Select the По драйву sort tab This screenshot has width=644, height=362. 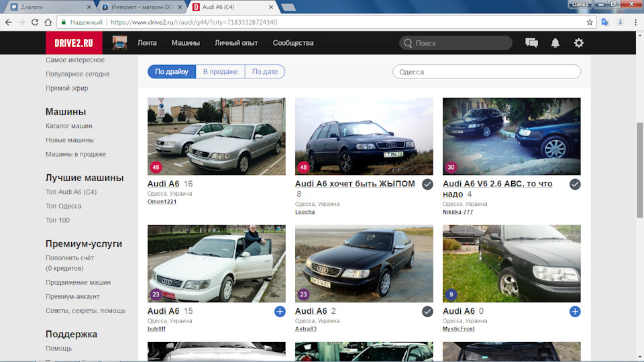pos(172,72)
